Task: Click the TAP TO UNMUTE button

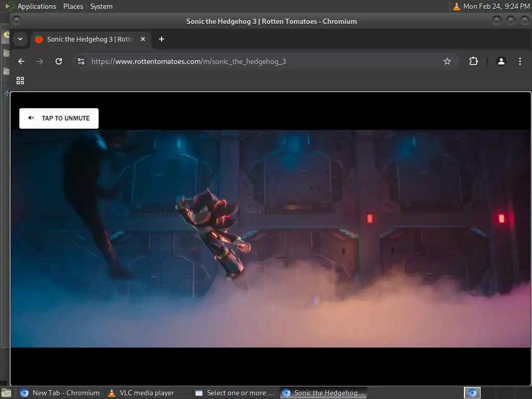Action: point(59,118)
